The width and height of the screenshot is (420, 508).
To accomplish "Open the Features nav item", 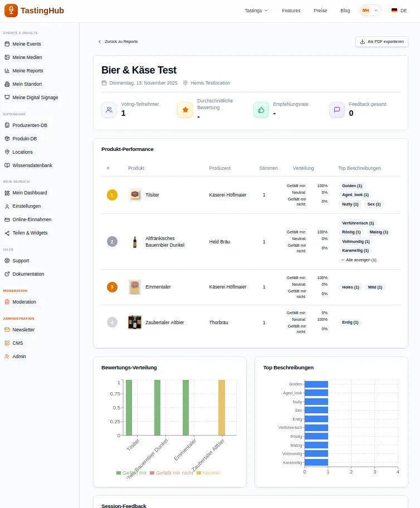I will (x=291, y=11).
